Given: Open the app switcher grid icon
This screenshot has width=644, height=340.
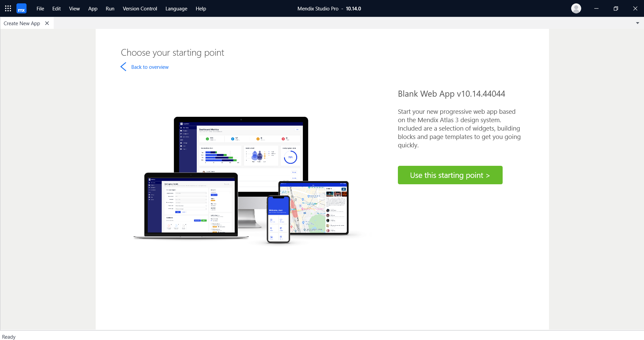Looking at the screenshot, I should pyautogui.click(x=8, y=8).
